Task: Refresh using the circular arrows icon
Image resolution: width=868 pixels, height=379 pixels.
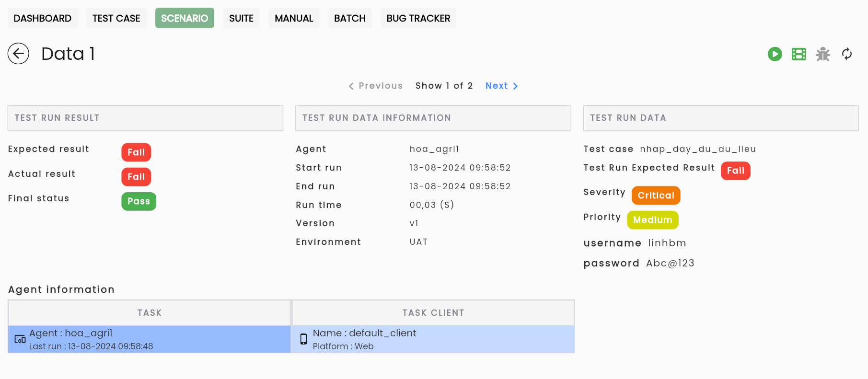Action: click(x=846, y=54)
